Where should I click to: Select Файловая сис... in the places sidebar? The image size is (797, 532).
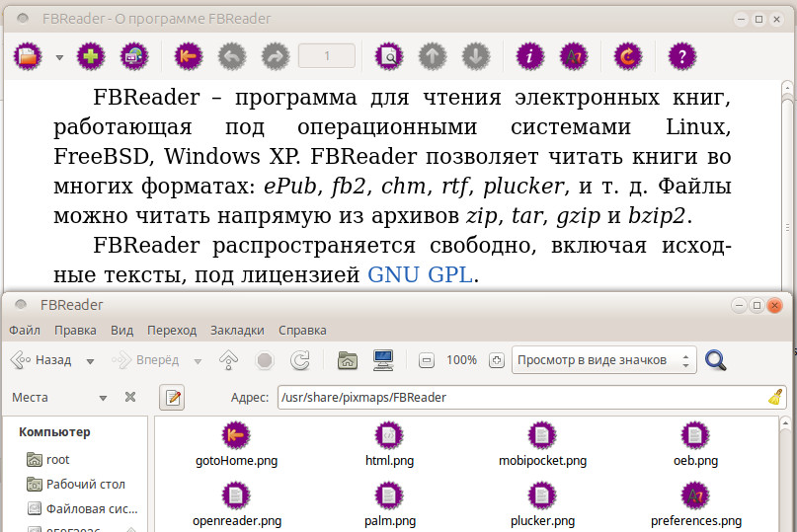(83, 508)
